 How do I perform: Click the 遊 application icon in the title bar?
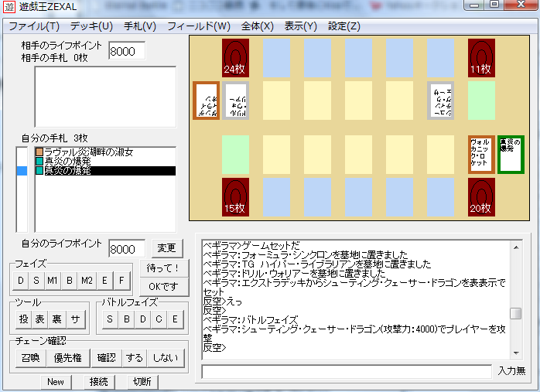[x=9, y=6]
